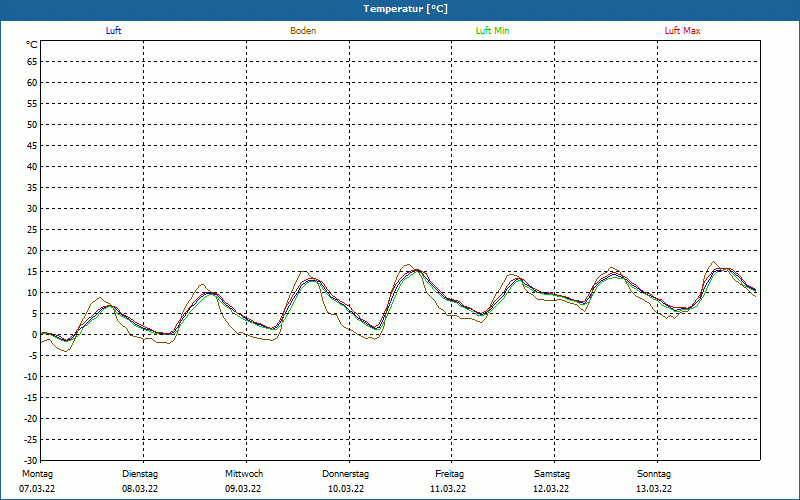Click the '15' y-axis value
The image size is (800, 500).
(32, 271)
